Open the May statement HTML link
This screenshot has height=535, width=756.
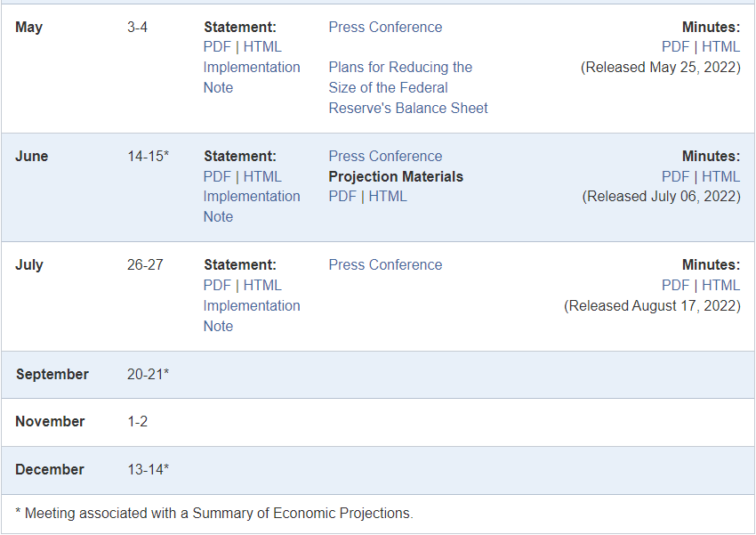click(262, 47)
